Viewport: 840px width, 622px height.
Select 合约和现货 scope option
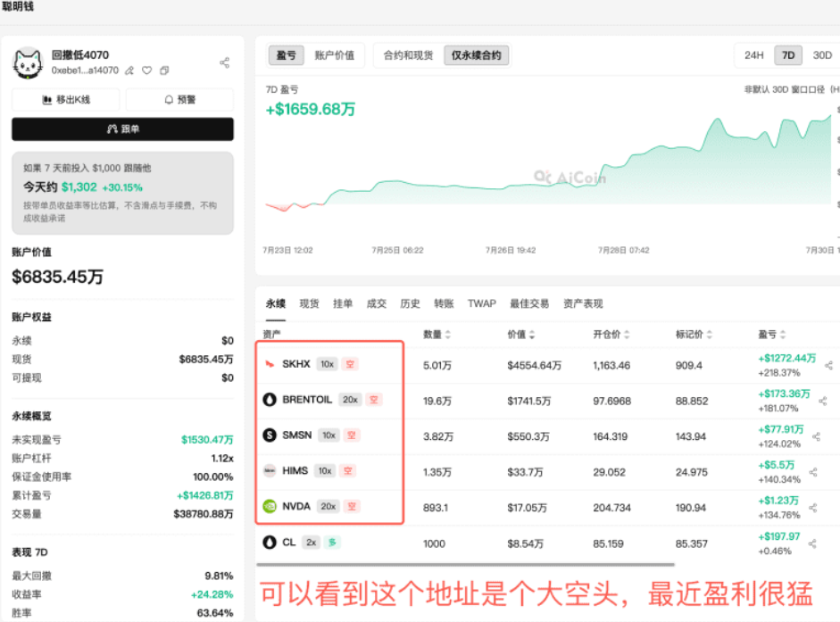click(x=408, y=55)
